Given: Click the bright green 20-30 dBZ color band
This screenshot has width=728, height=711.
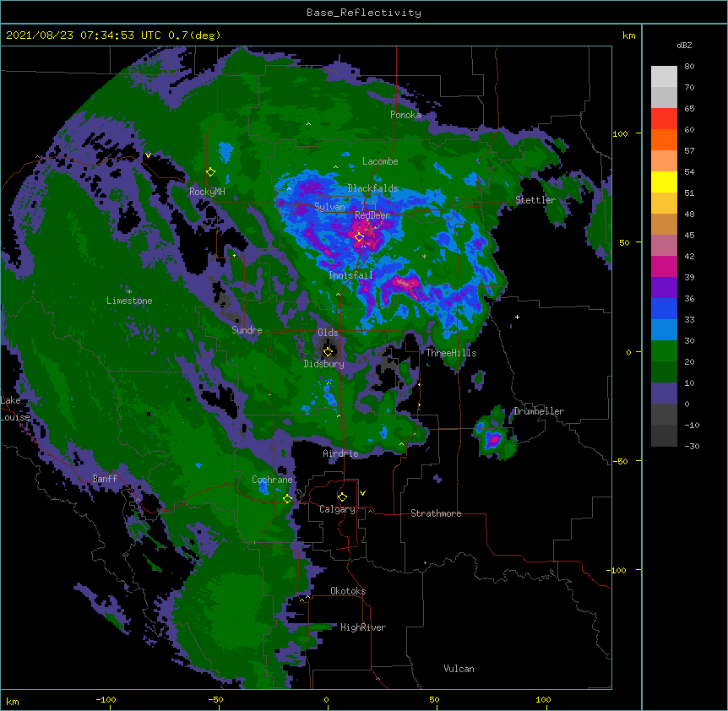Looking at the screenshot, I should 664,351.
